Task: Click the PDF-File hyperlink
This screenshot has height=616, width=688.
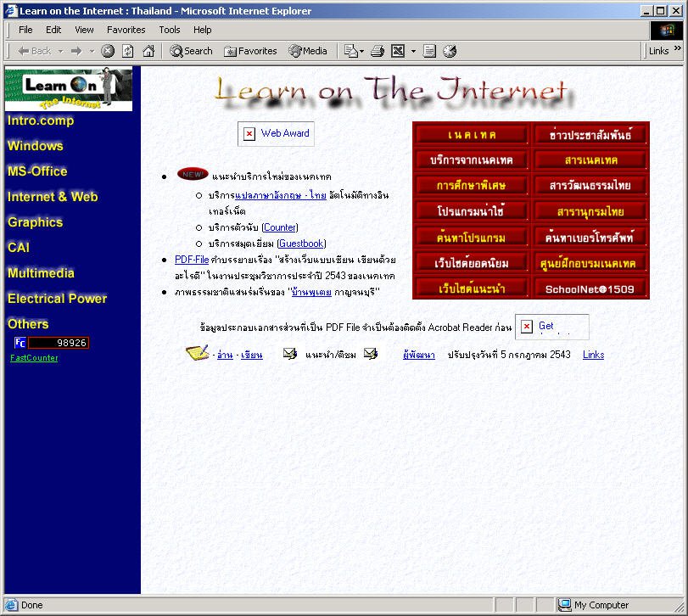Action: [x=192, y=260]
